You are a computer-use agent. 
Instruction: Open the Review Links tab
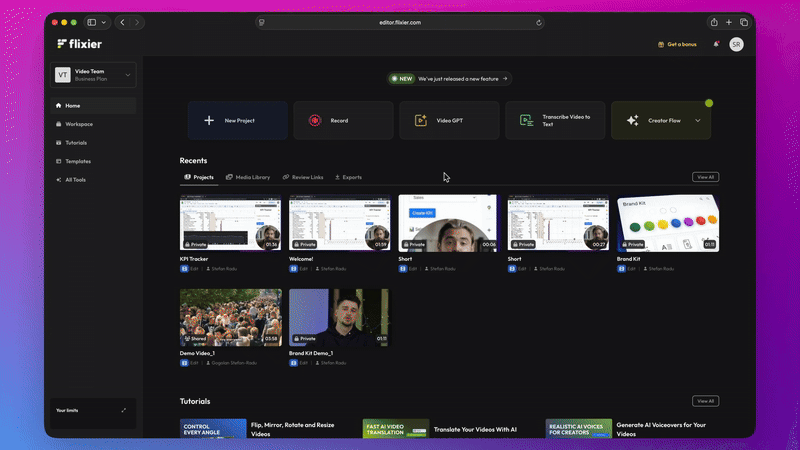point(303,177)
